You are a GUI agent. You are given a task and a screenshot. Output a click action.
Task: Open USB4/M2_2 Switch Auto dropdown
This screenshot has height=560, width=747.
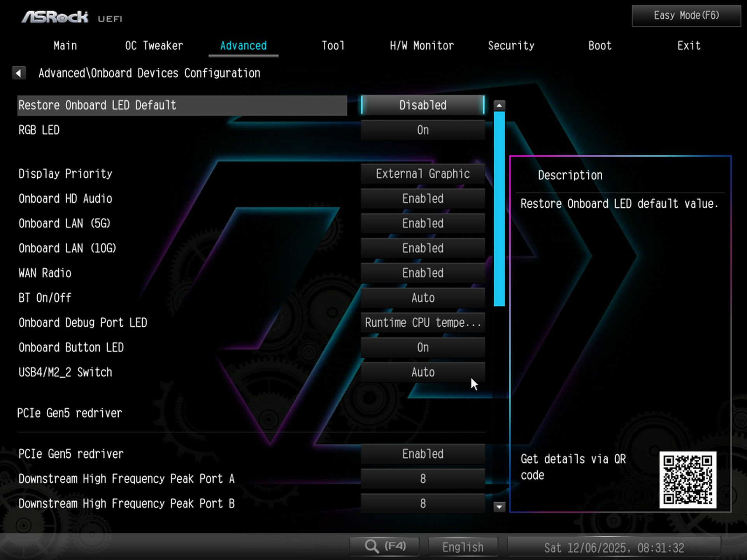pos(423,372)
